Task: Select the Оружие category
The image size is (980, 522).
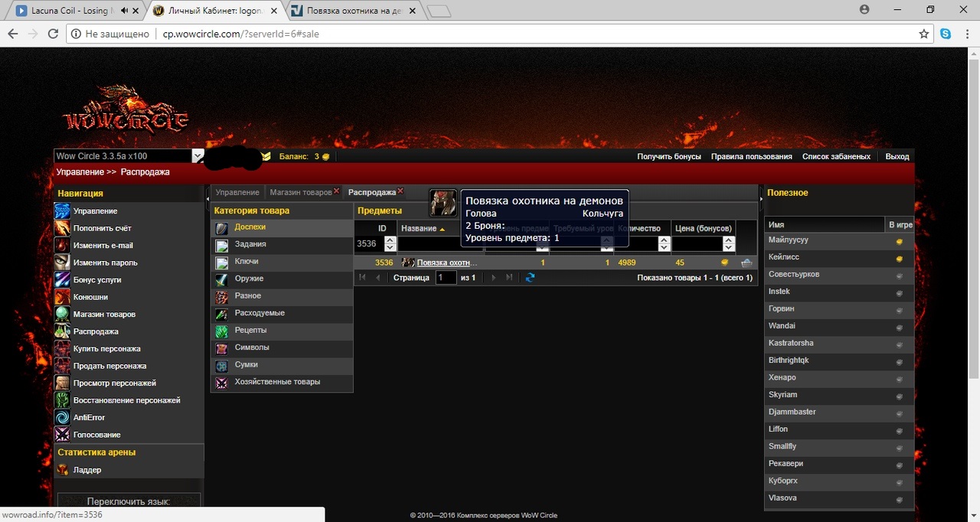Action: (x=249, y=279)
